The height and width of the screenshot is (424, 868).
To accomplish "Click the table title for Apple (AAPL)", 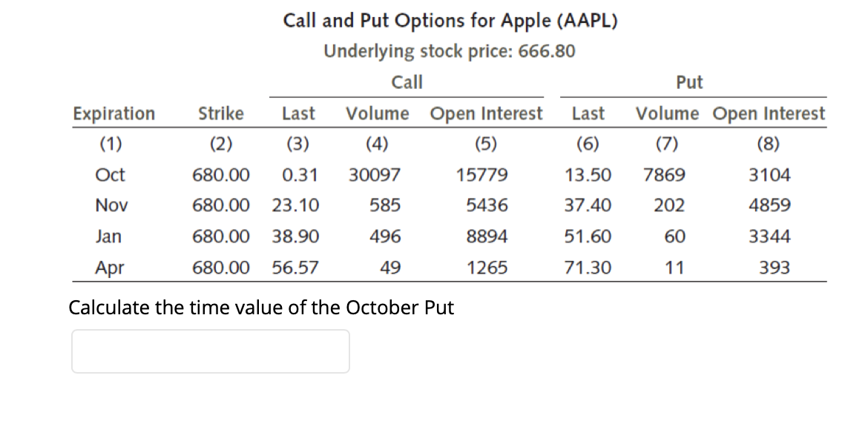I will pos(450,21).
